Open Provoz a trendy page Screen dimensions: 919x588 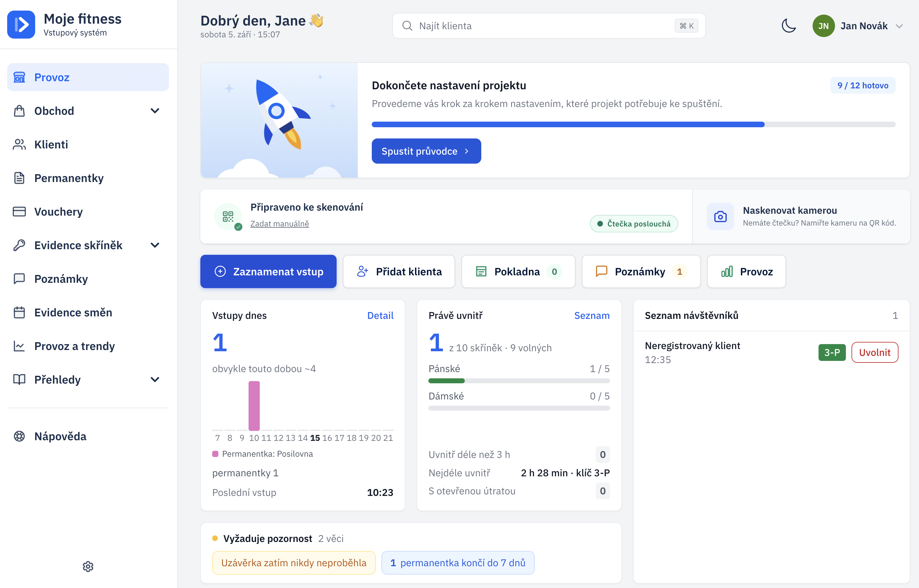pyautogui.click(x=88, y=346)
